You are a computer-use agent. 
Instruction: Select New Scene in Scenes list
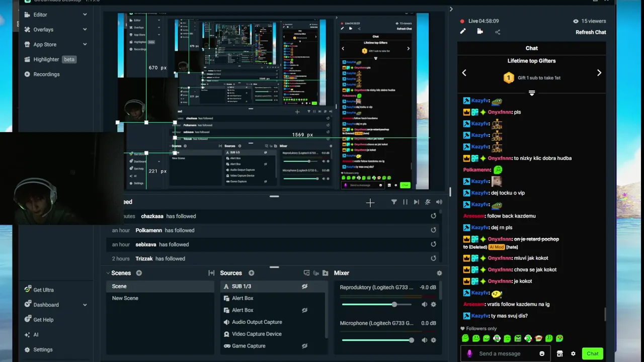pos(160,298)
